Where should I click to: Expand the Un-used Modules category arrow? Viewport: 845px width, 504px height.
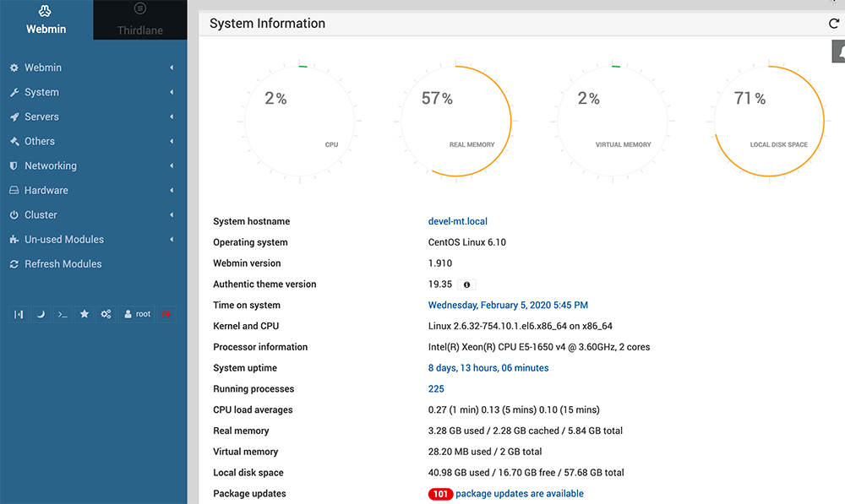click(x=172, y=240)
